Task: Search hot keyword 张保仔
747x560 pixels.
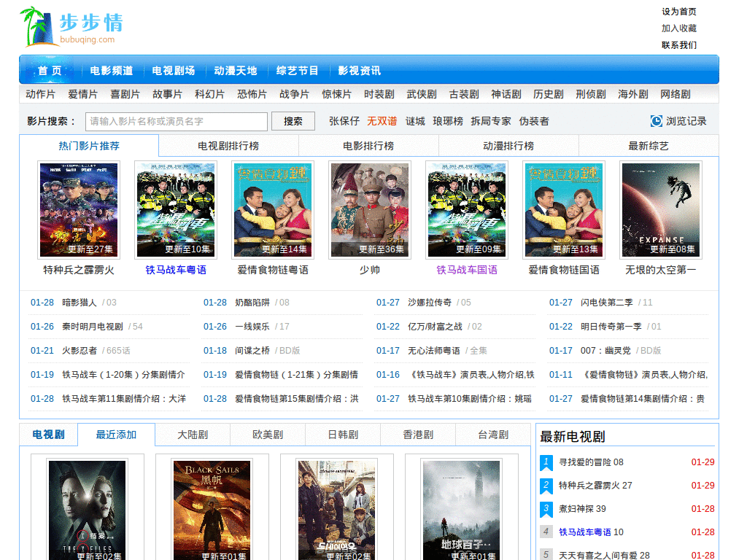Action: [x=344, y=121]
